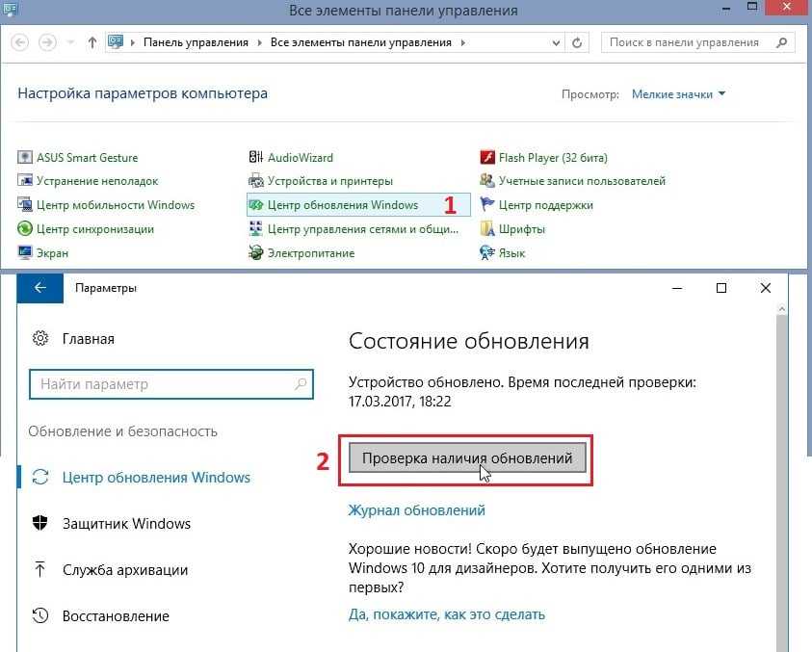The width and height of the screenshot is (812, 652).
Task: Go up one level with up arrow
Action: point(92,42)
